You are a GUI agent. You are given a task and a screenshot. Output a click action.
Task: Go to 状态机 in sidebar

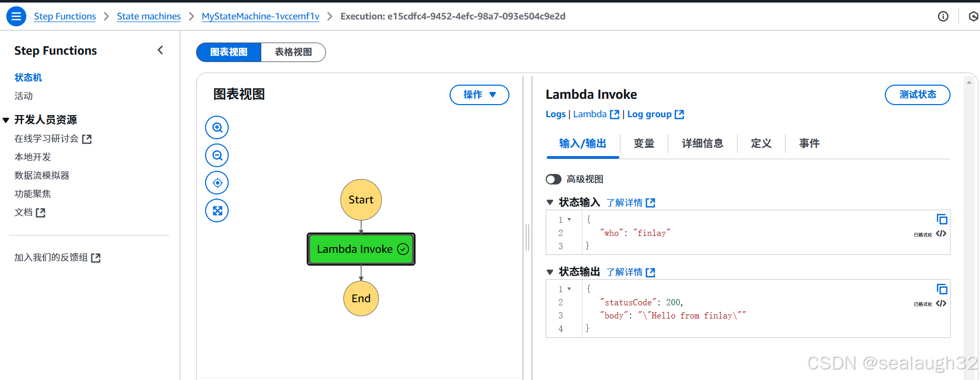[x=28, y=78]
